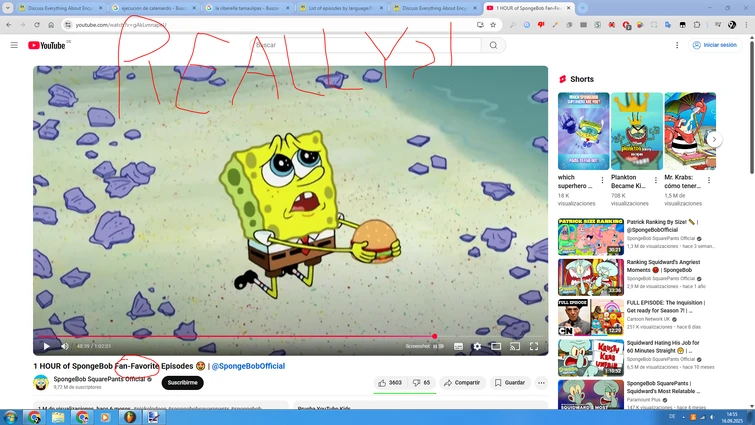Open File Explorer from taskbar
Viewport: 755px width, 425px height.
tap(58, 417)
